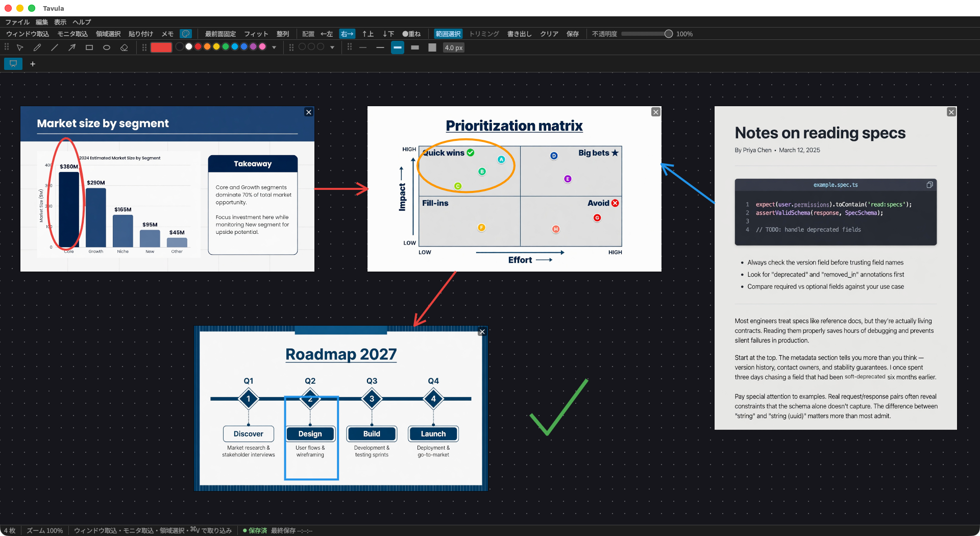The width and height of the screenshot is (980, 536).
Task: Open the ファイル menu
Action: point(17,22)
